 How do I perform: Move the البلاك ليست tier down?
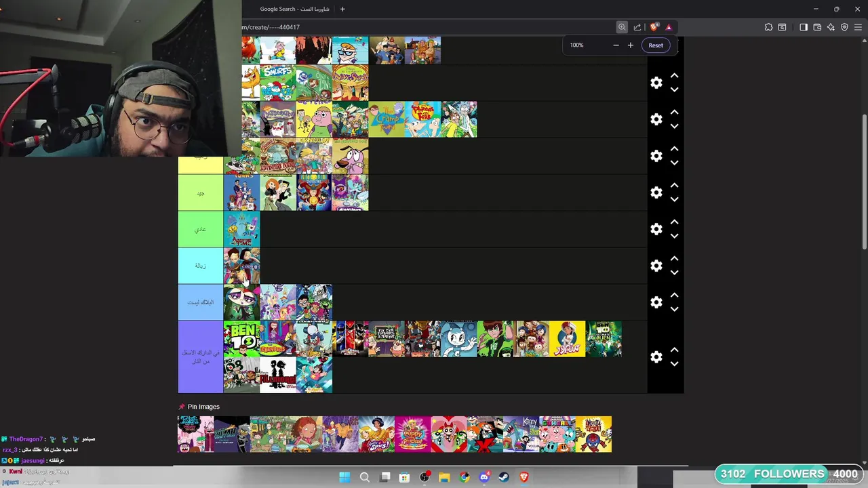click(674, 309)
